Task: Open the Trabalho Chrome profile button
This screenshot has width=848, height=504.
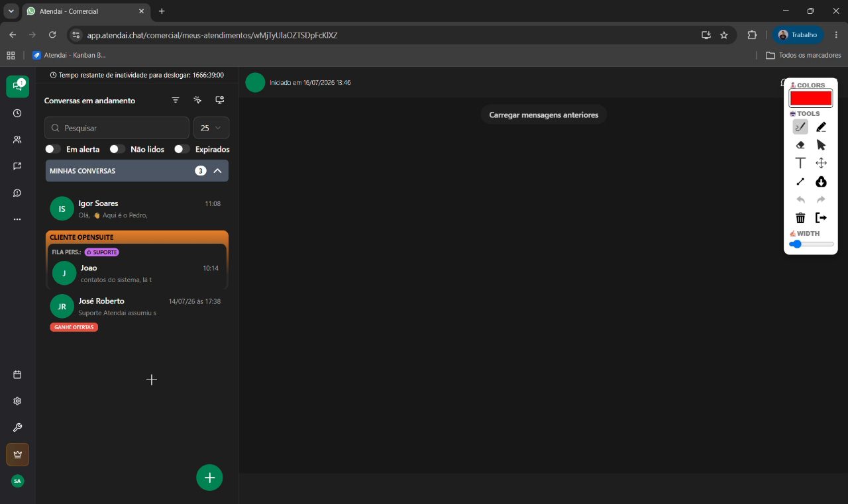Action: coord(798,34)
